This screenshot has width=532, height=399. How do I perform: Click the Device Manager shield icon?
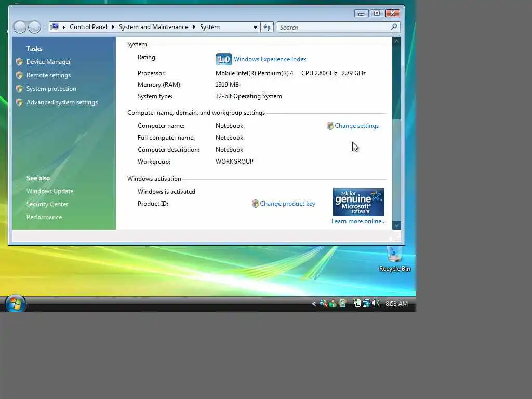(x=19, y=62)
